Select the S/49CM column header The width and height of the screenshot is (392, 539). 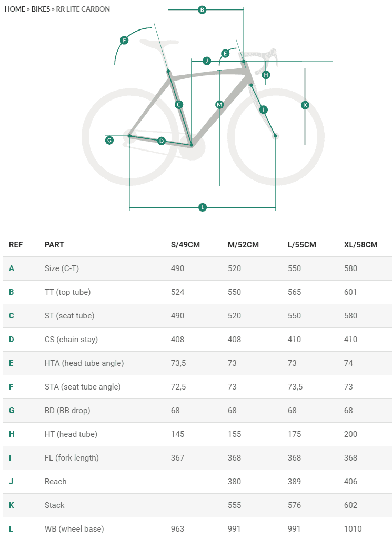pos(185,245)
